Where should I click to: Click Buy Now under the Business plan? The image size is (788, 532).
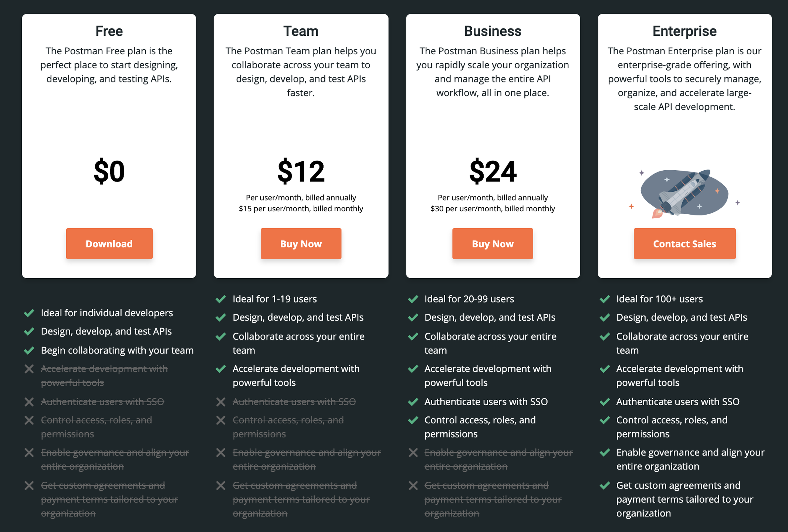click(x=493, y=243)
